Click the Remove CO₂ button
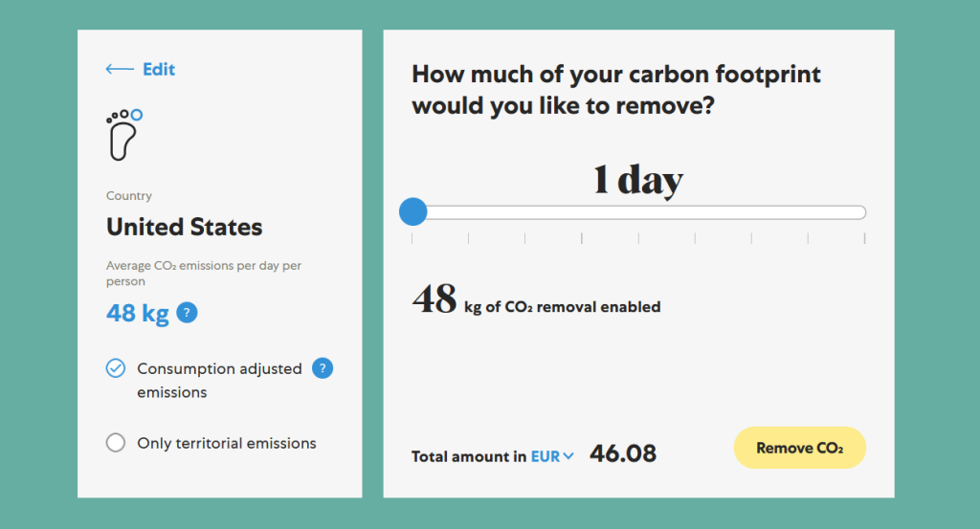 799,448
